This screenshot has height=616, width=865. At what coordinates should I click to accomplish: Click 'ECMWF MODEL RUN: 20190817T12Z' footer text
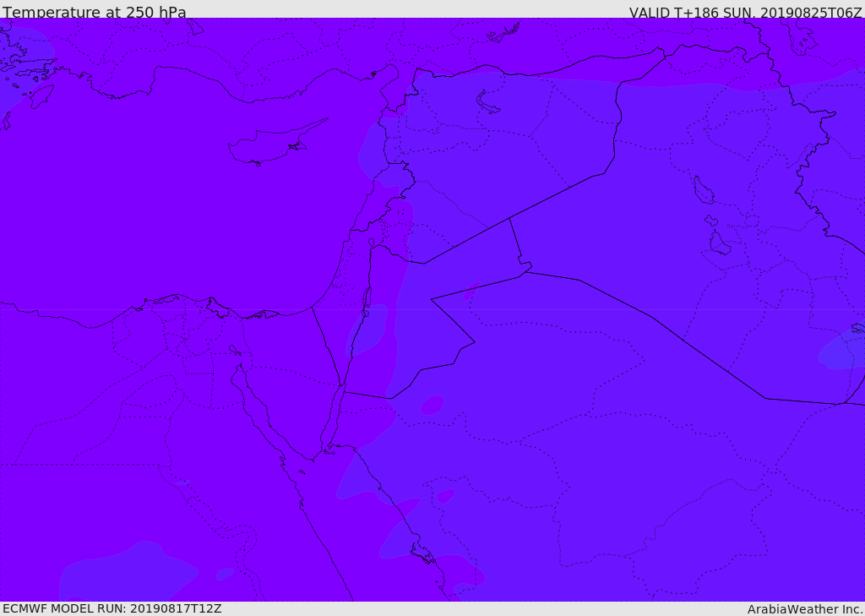(x=112, y=608)
